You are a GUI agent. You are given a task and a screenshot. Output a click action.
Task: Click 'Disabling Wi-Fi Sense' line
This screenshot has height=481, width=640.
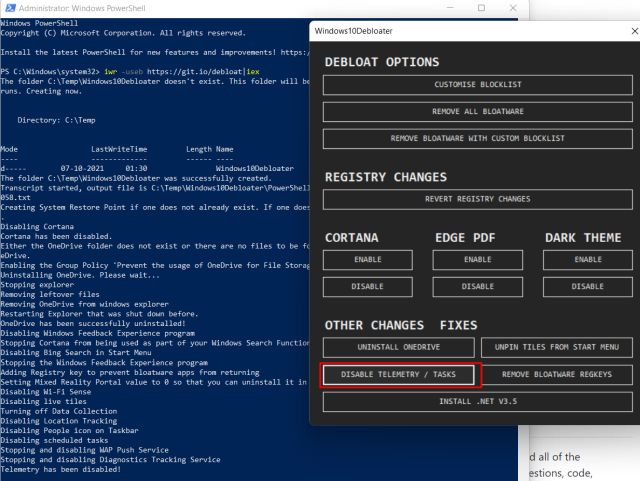[x=46, y=392]
